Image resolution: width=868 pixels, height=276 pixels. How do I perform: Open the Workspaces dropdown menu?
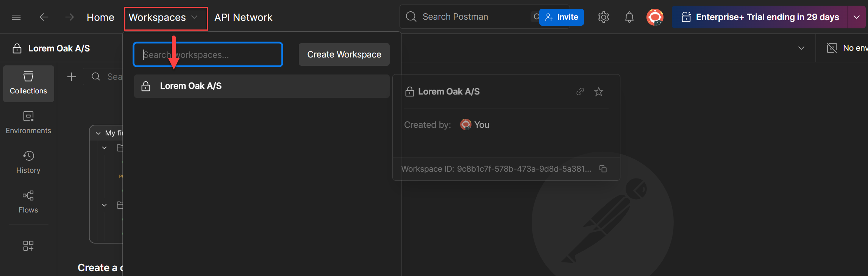(x=163, y=17)
